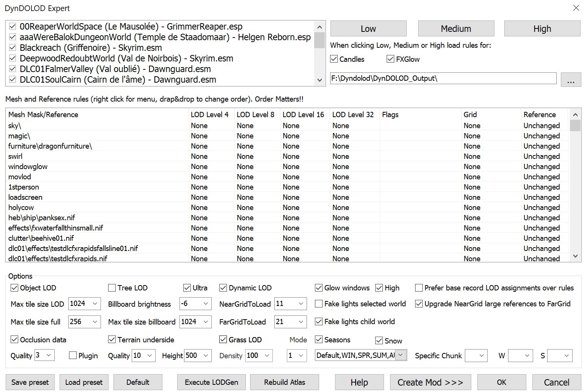Toggle Occlusion data checkbox
Image resolution: width=587 pixels, height=392 pixels.
coord(14,339)
